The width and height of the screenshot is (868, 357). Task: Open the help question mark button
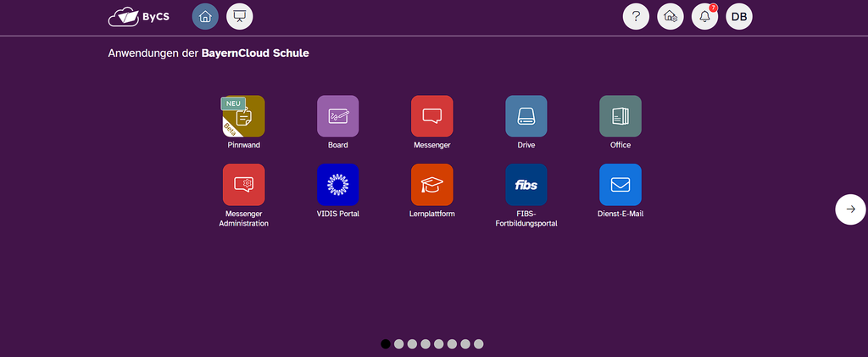pyautogui.click(x=636, y=17)
